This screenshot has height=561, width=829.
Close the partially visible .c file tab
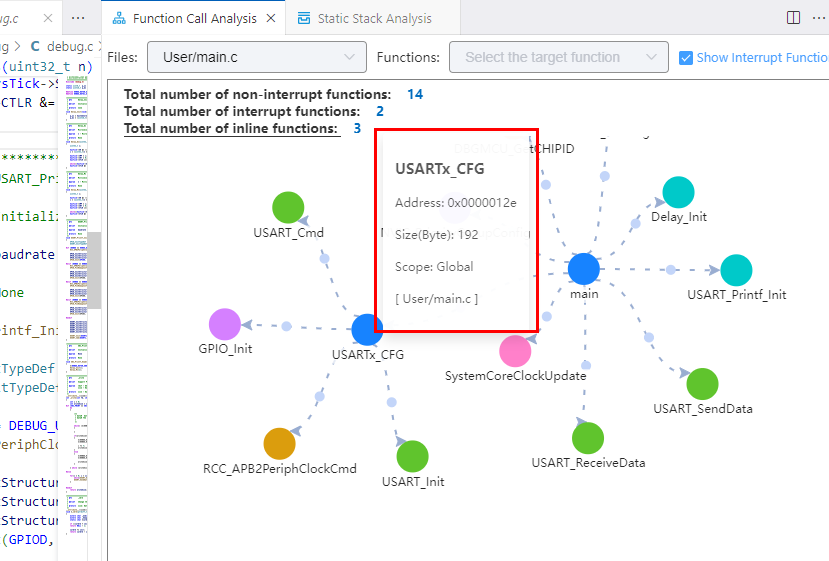tap(48, 19)
